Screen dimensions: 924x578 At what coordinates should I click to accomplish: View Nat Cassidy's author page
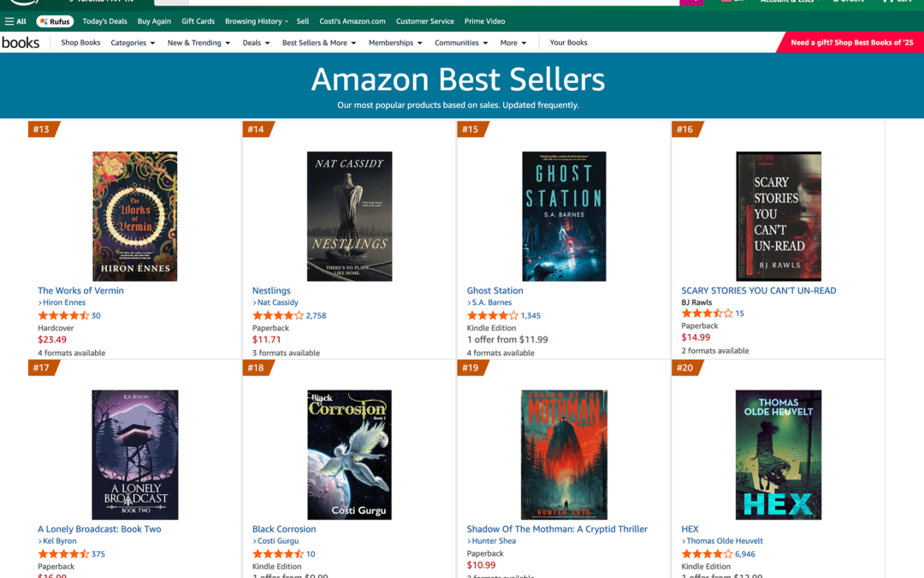click(x=276, y=301)
